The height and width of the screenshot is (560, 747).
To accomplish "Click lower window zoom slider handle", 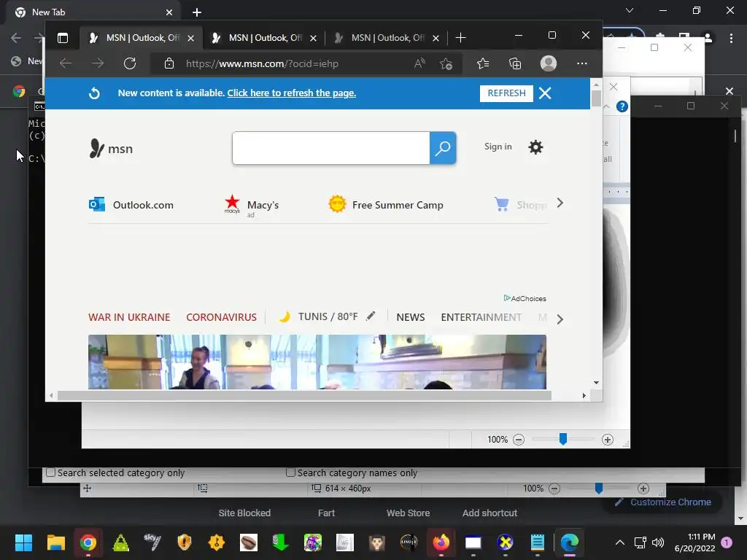I will [598, 488].
